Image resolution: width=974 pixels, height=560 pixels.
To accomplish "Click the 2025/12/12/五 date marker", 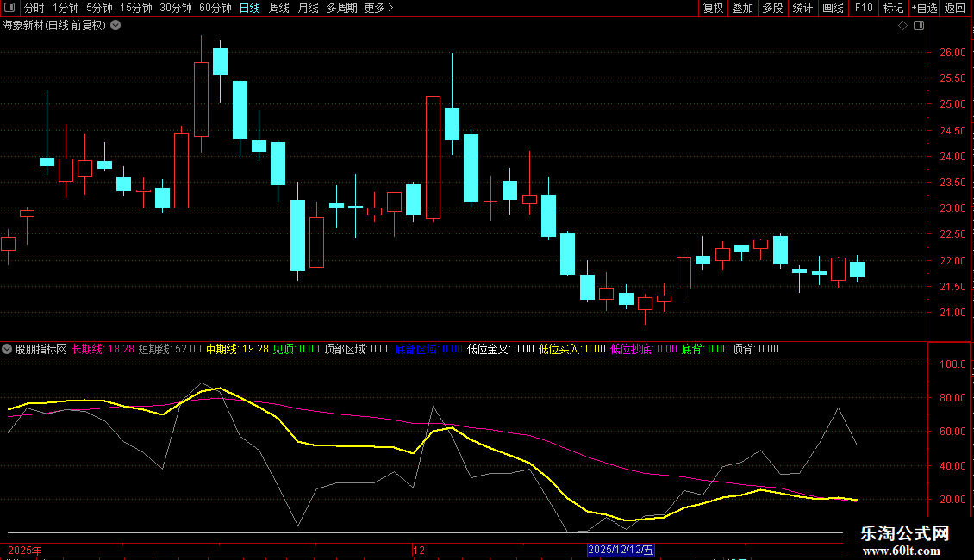I will point(621,550).
